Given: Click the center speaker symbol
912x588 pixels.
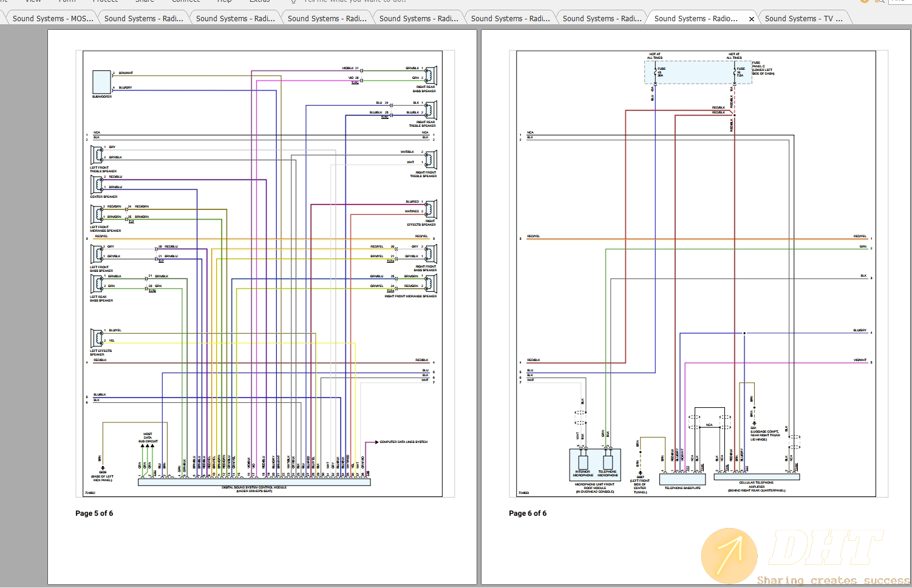Looking at the screenshot, I should point(97,184).
